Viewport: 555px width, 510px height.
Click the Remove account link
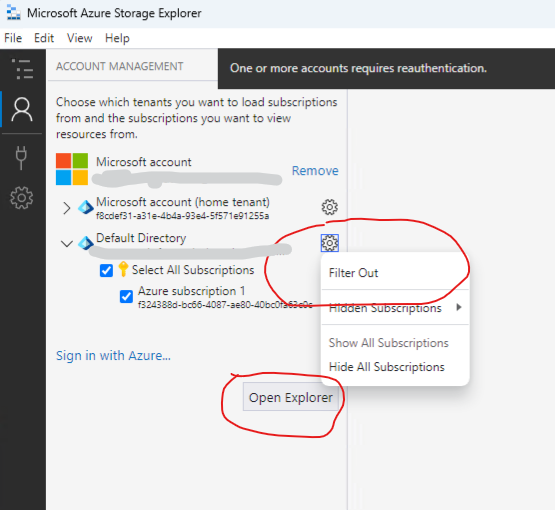(x=315, y=171)
